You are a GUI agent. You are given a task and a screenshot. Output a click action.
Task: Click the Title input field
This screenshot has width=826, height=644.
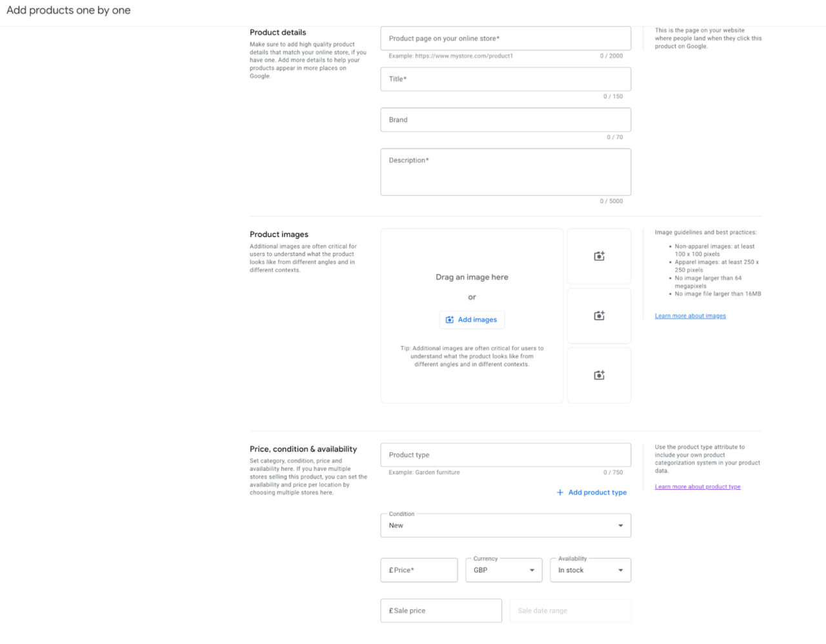click(505, 79)
